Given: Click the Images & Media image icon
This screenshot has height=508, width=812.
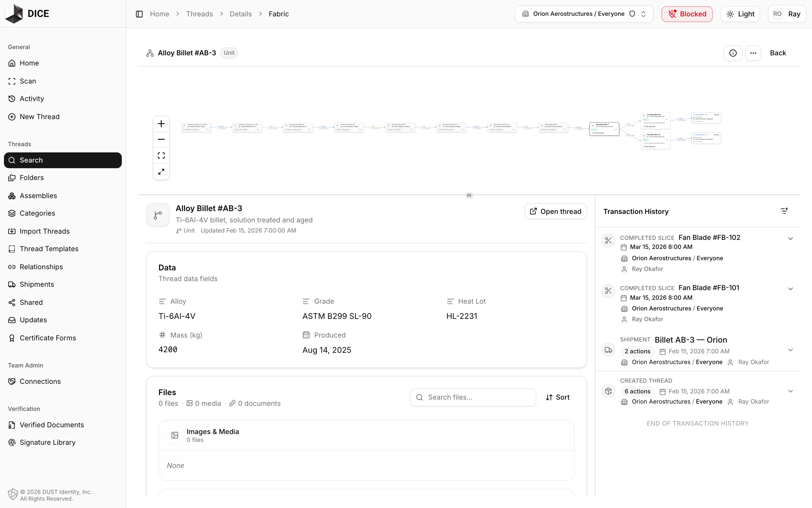Looking at the screenshot, I should coord(175,435).
